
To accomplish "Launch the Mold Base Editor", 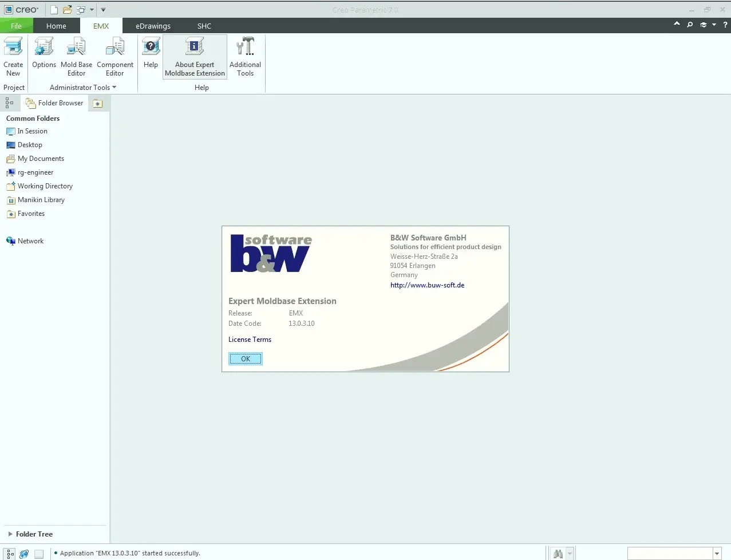I will 76,56.
